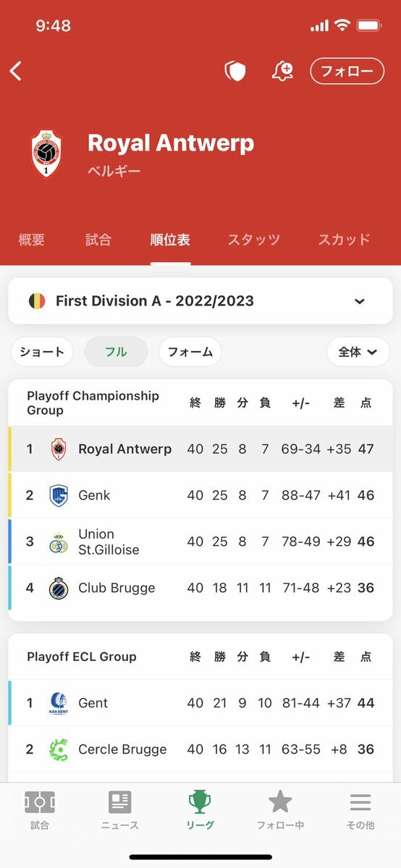The image size is (401, 868).
Task: Tap the Royal Antwerp club crest
Action: (46, 154)
